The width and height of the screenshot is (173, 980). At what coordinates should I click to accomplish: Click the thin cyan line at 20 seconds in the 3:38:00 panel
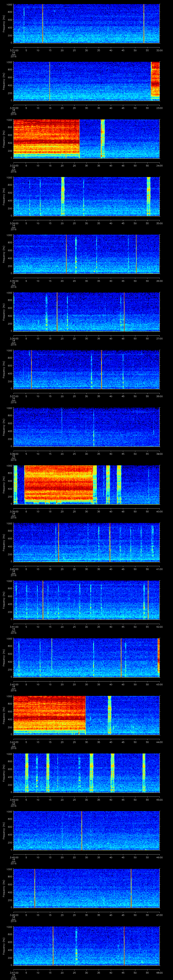click(62, 420)
